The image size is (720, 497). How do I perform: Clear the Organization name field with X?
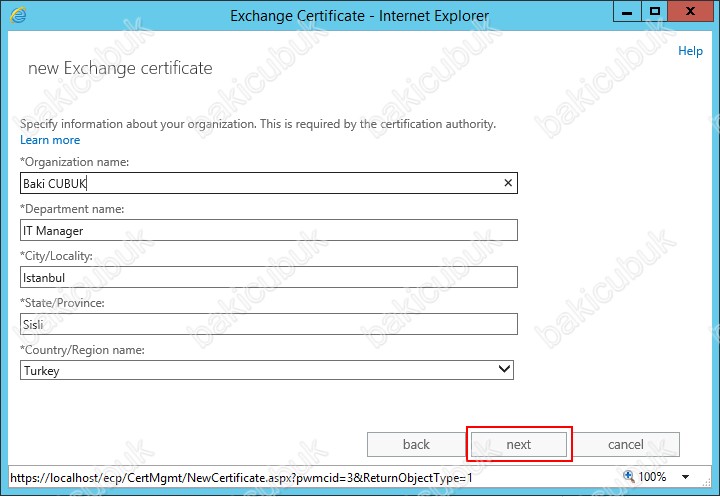pos(508,183)
